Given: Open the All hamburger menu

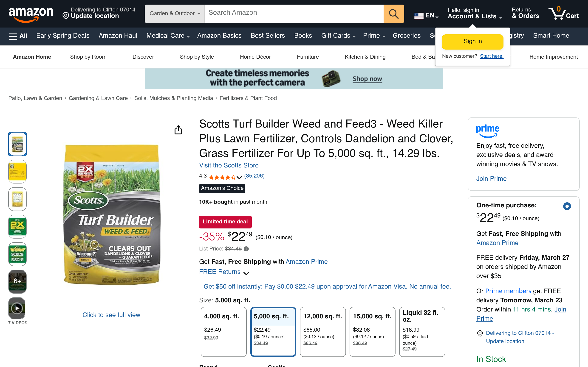Looking at the screenshot, I should click(x=18, y=36).
